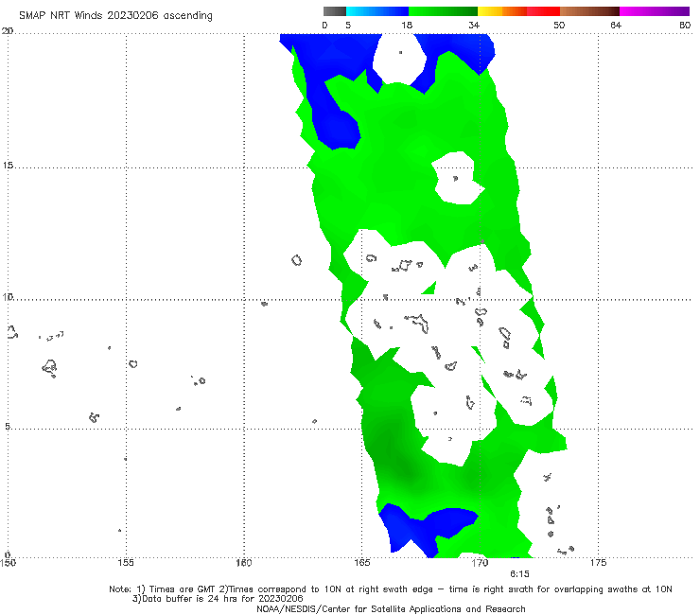Click the title 'SMAP NRT Winds 20230206 ascending'
Image resolution: width=700 pixels, height=615 pixels.
pyautogui.click(x=115, y=15)
